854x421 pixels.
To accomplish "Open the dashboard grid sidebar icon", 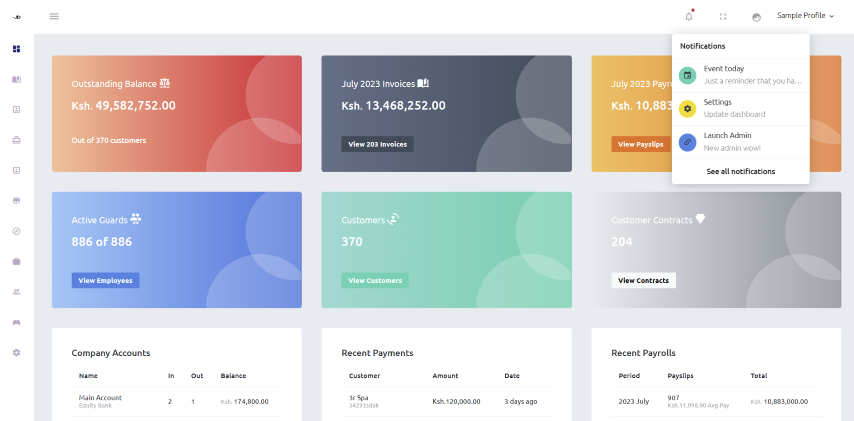I will 16,49.
